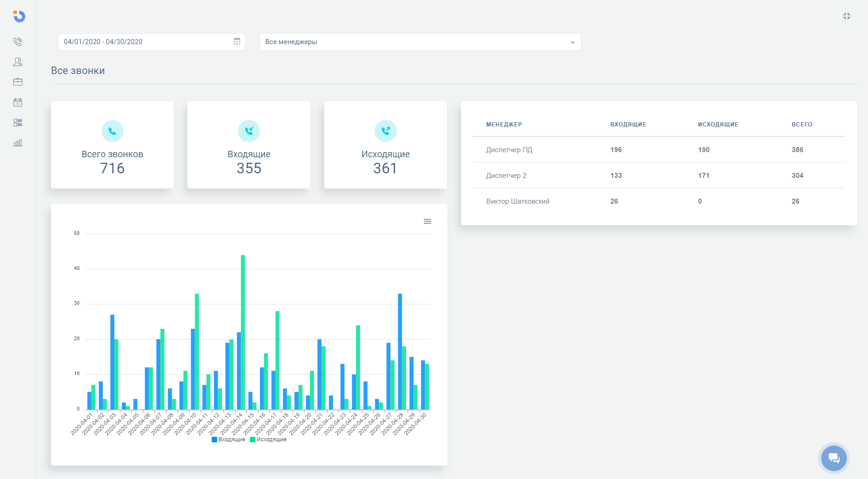Click the date range input field
The height and width of the screenshot is (479, 868).
pos(147,42)
